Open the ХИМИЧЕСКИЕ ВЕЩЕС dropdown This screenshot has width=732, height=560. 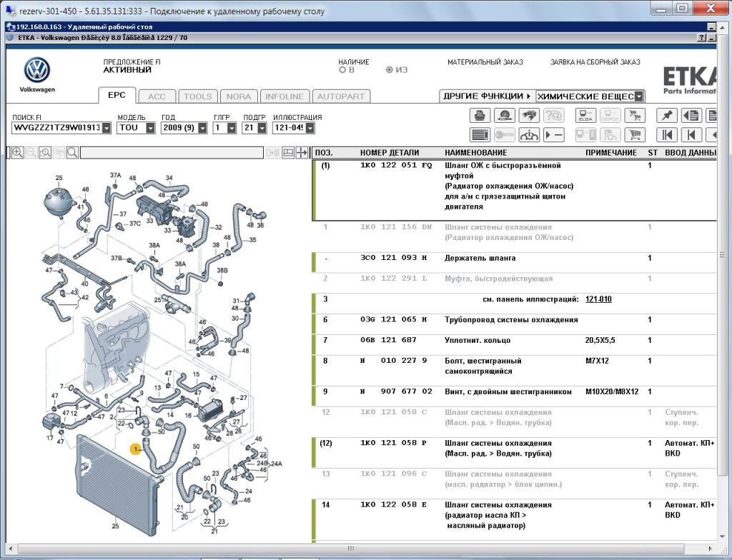tap(639, 96)
